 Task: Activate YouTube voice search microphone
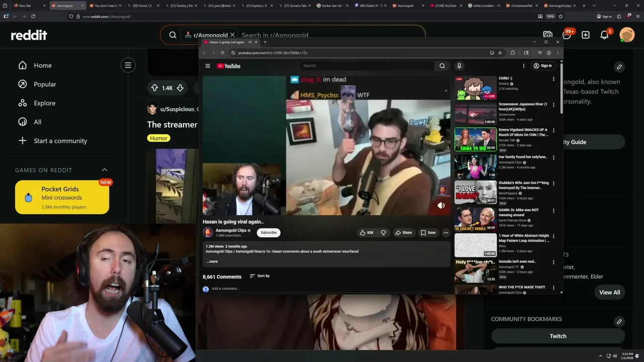[x=459, y=66]
